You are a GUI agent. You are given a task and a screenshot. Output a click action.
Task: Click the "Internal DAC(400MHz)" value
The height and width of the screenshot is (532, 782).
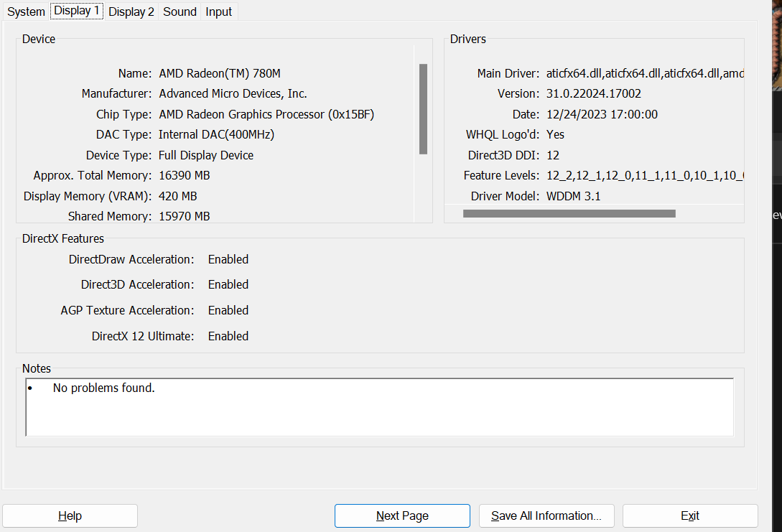216,135
